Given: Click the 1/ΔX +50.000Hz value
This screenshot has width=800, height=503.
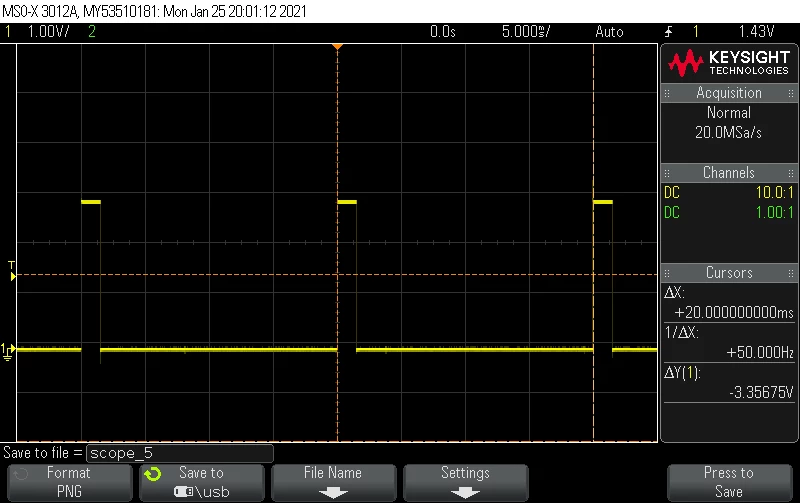Looking at the screenshot, I should point(760,353).
